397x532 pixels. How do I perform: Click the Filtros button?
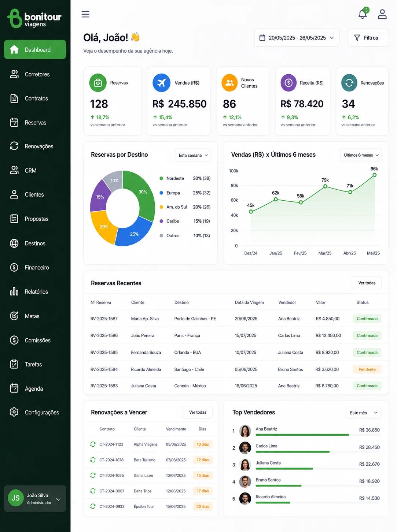pyautogui.click(x=368, y=38)
